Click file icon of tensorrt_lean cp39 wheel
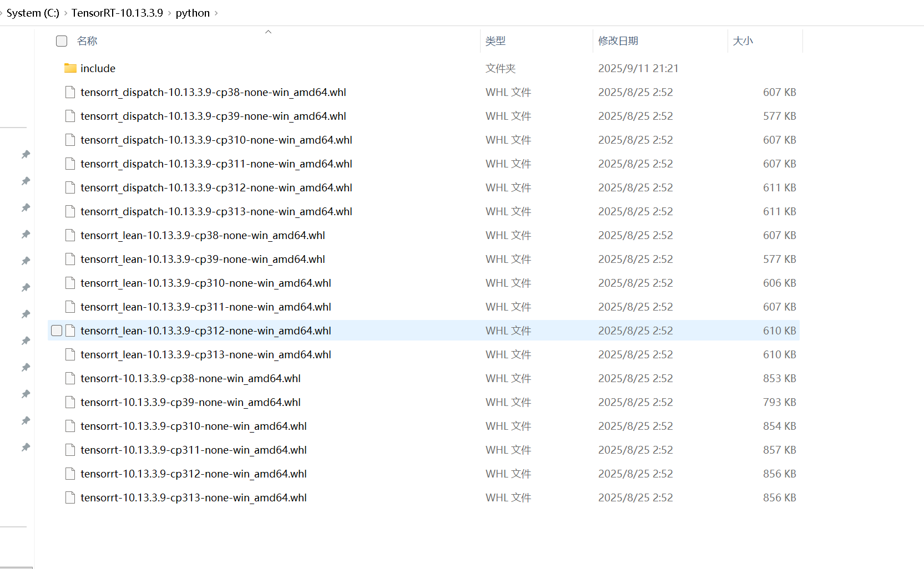Image resolution: width=924 pixels, height=569 pixels. point(70,259)
